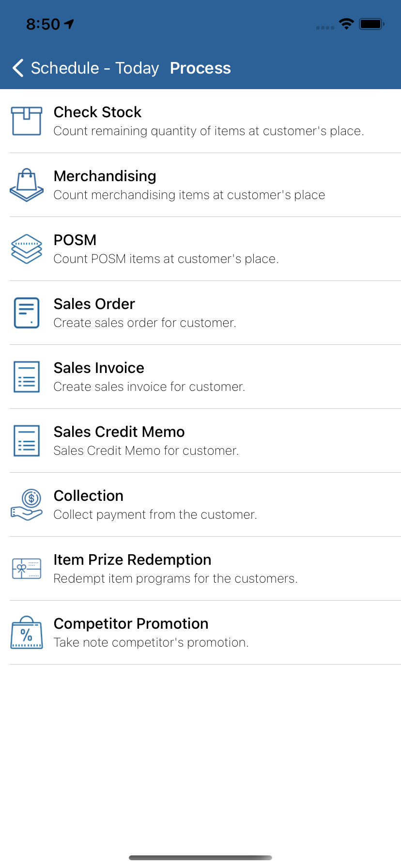Viewport: 401px width, 868px height.
Task: Tap the Item Prize Redemption voucher icon
Action: point(27,569)
